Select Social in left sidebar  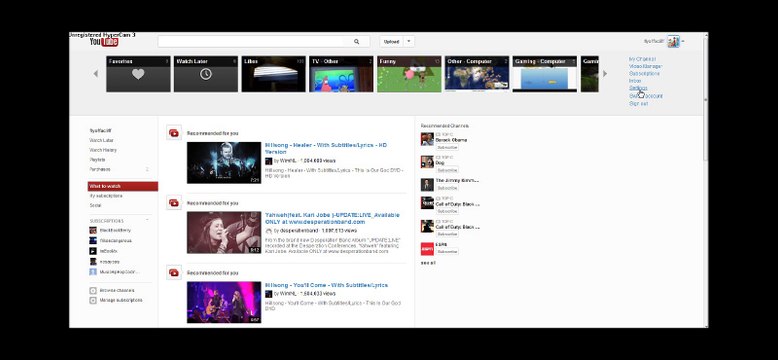pyautogui.click(x=95, y=205)
